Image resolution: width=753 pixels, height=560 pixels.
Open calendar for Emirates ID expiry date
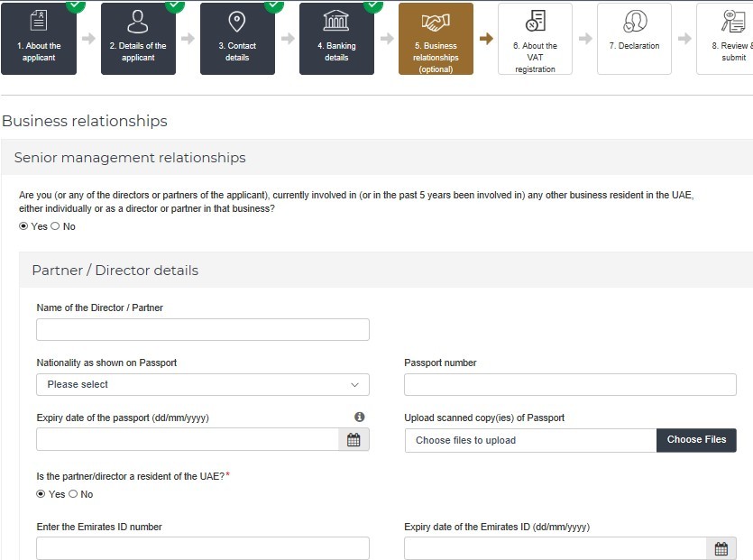(721, 548)
